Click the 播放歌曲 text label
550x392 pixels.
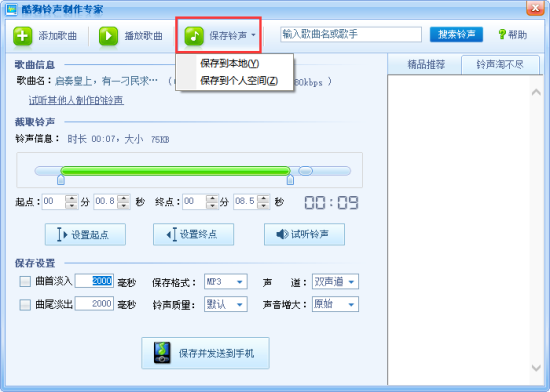[144, 36]
